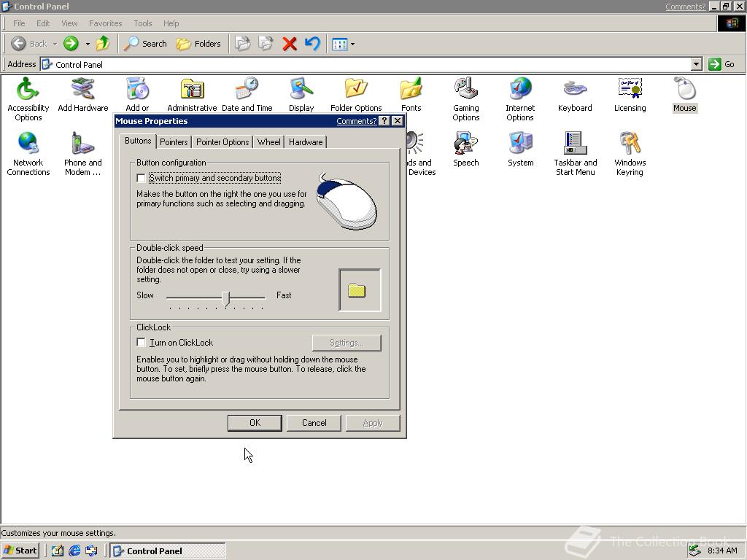Click Comments? link in dialog title
This screenshot has width=747, height=560.
click(x=356, y=122)
